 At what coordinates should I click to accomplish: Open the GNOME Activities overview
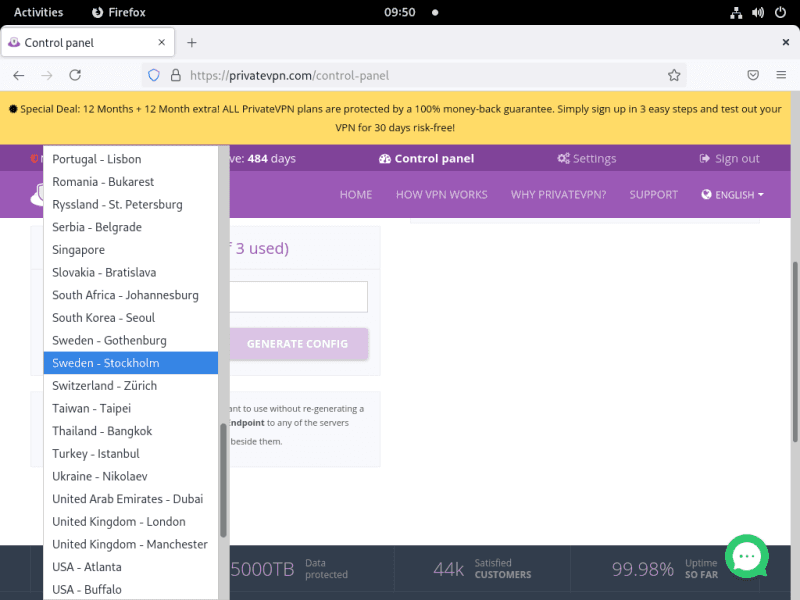[38, 13]
